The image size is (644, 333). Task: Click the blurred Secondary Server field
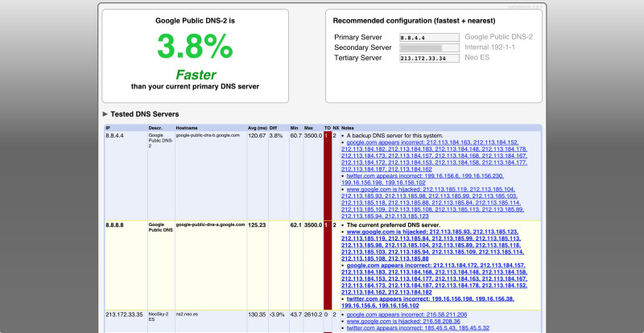[x=429, y=47]
